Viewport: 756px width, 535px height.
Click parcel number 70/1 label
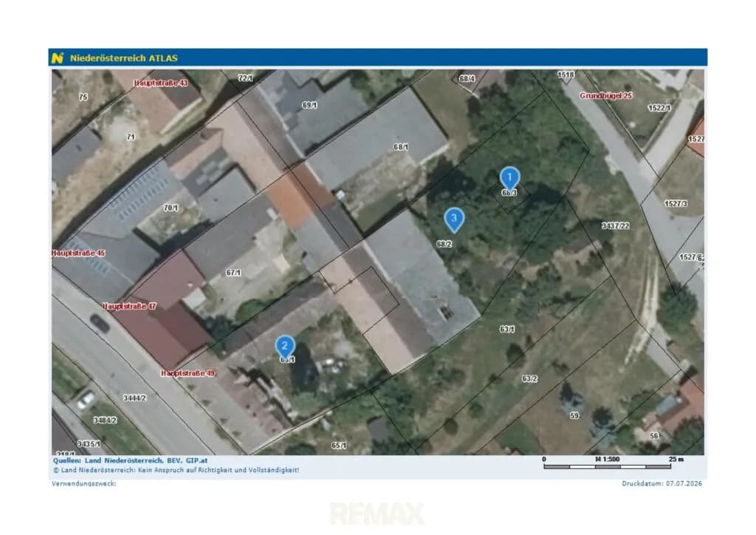pos(171,208)
